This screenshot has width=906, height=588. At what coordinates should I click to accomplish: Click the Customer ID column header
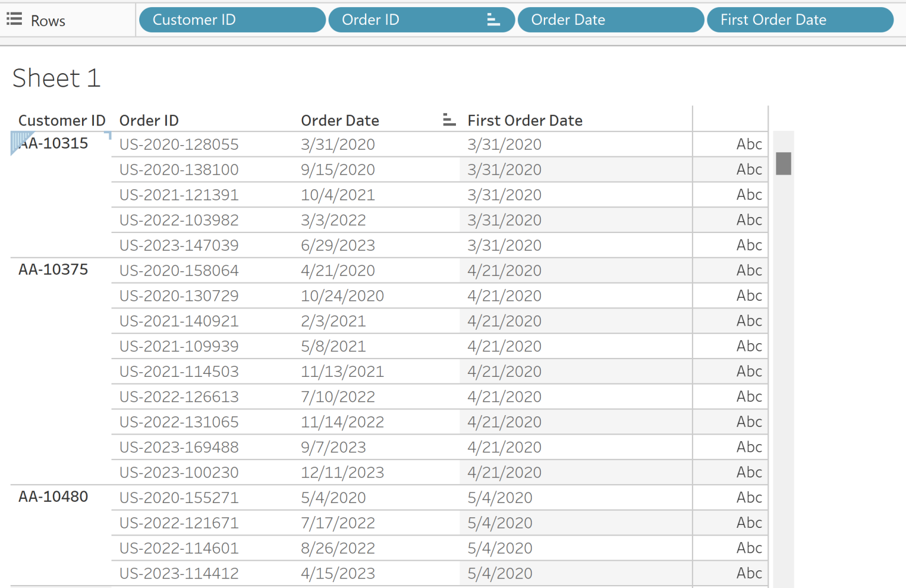(61, 120)
